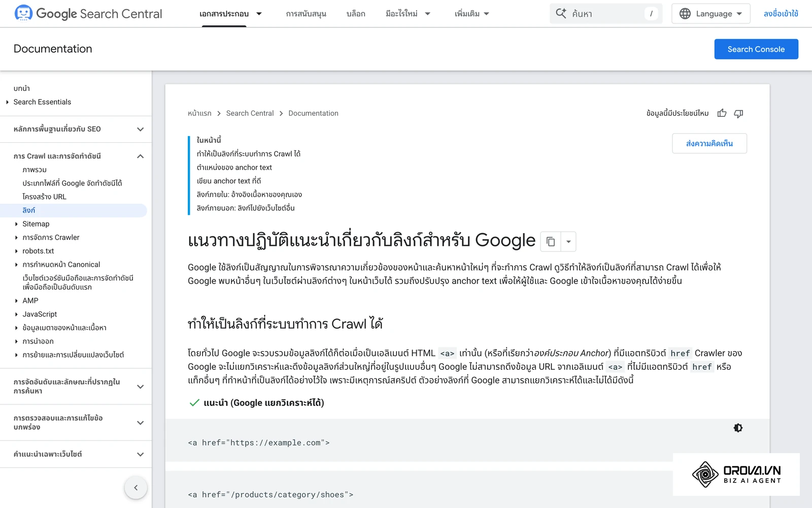Jump to ตำแหน่งของ anchor text section
812x508 pixels.
[x=234, y=167]
